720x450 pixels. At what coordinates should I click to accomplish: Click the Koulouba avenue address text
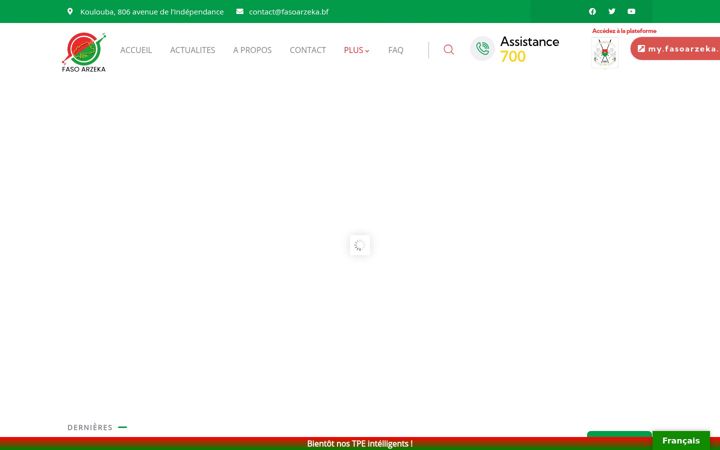pyautogui.click(x=152, y=12)
